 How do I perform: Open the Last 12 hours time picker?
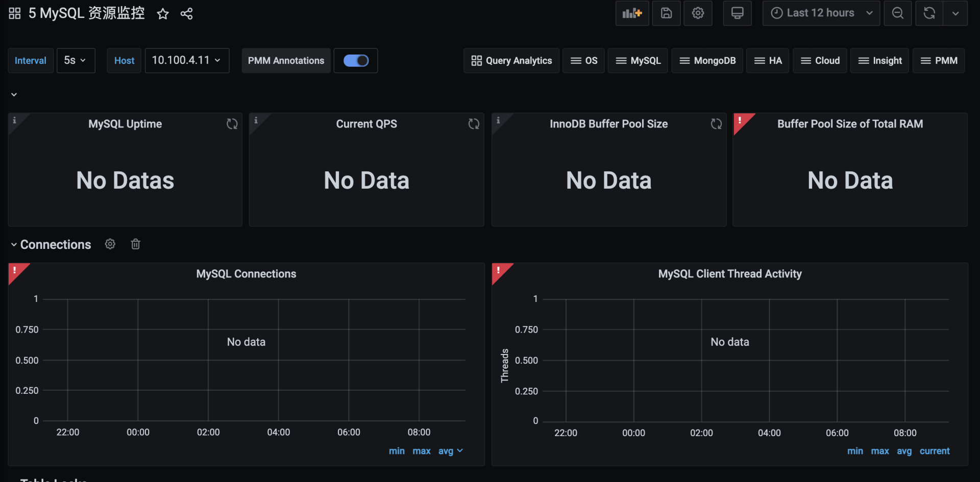pyautogui.click(x=821, y=13)
